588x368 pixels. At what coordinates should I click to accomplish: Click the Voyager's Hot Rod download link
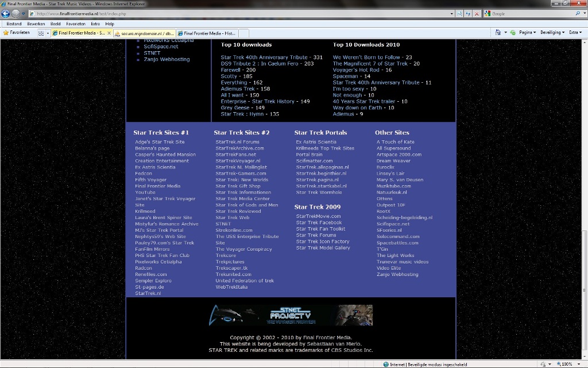pyautogui.click(x=356, y=70)
